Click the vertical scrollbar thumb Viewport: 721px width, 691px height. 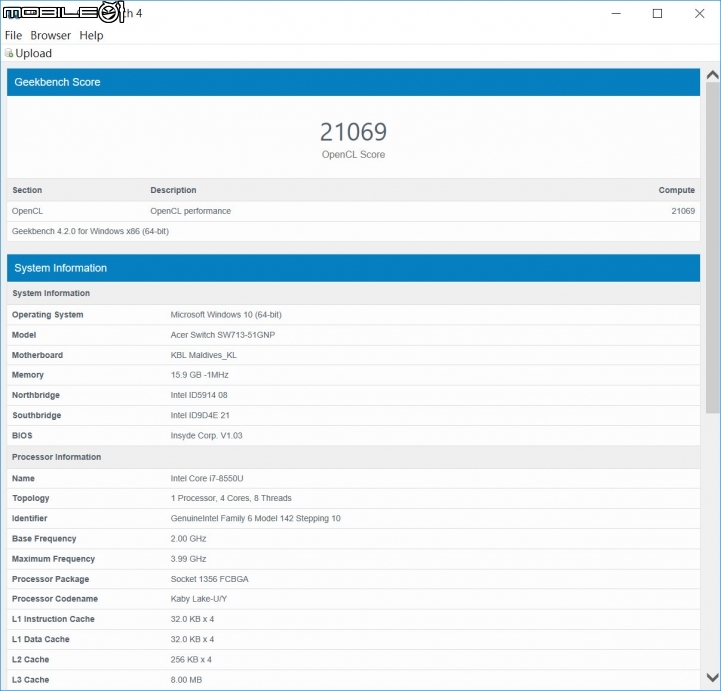(x=712, y=247)
